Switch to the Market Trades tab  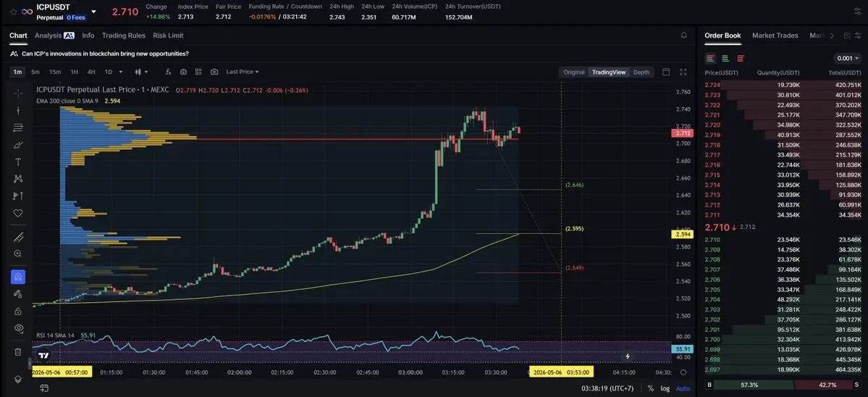click(x=775, y=35)
